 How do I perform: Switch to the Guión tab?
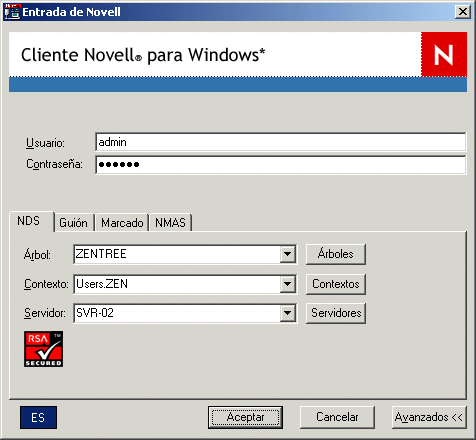pyautogui.click(x=74, y=223)
